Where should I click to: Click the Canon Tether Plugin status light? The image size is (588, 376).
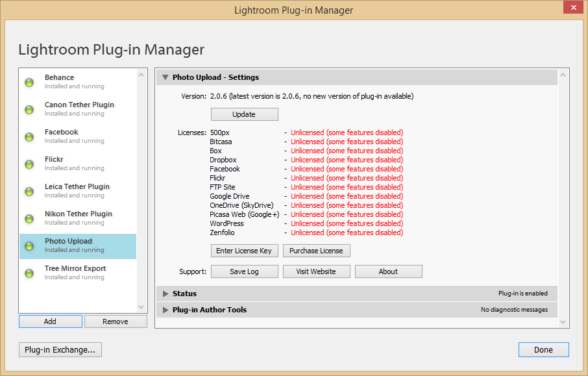pyautogui.click(x=29, y=110)
